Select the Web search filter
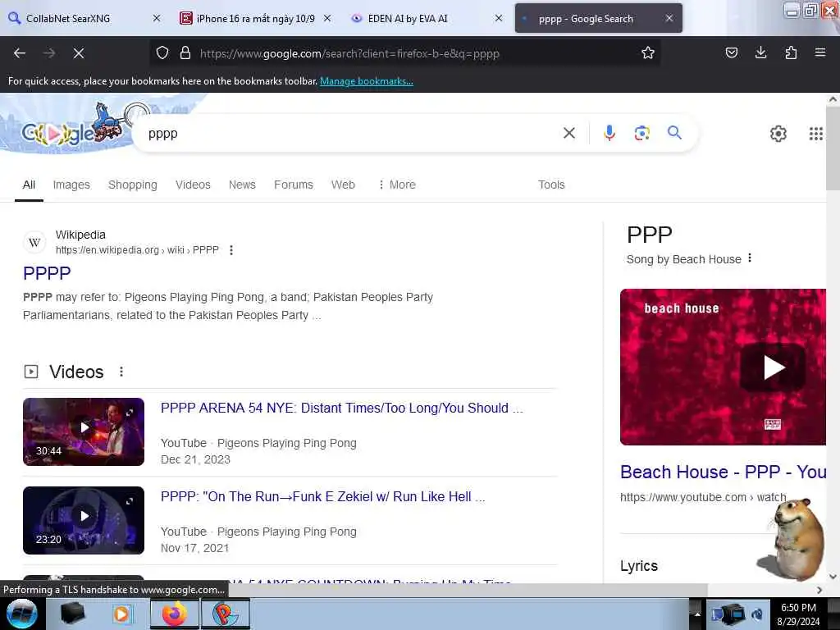 (343, 185)
